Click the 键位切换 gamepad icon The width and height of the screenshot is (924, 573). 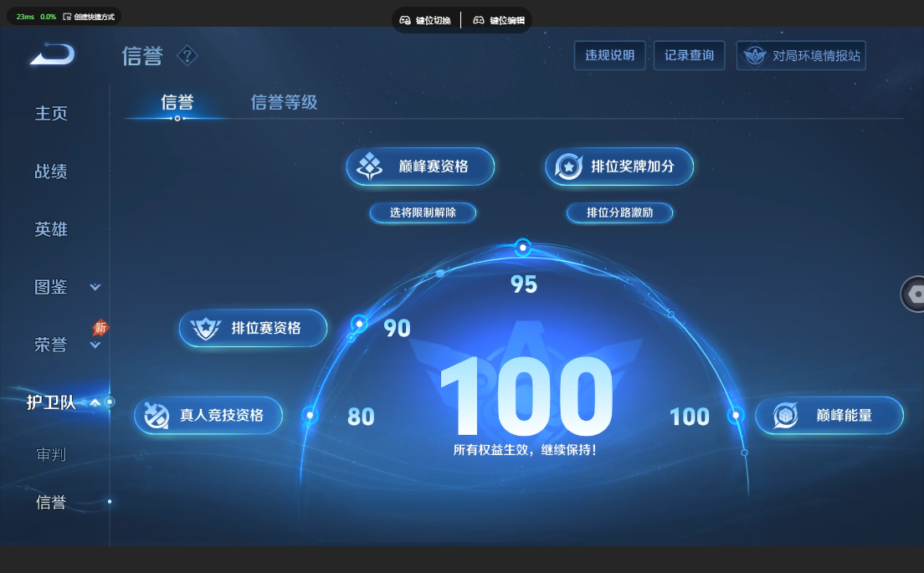click(405, 20)
